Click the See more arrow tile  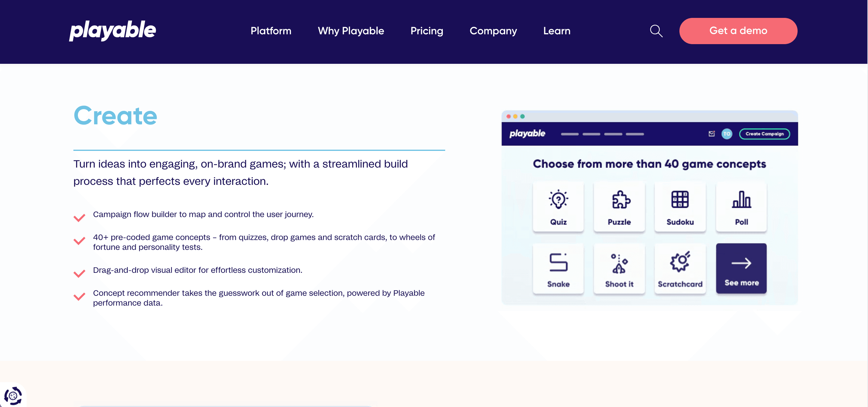point(741,269)
